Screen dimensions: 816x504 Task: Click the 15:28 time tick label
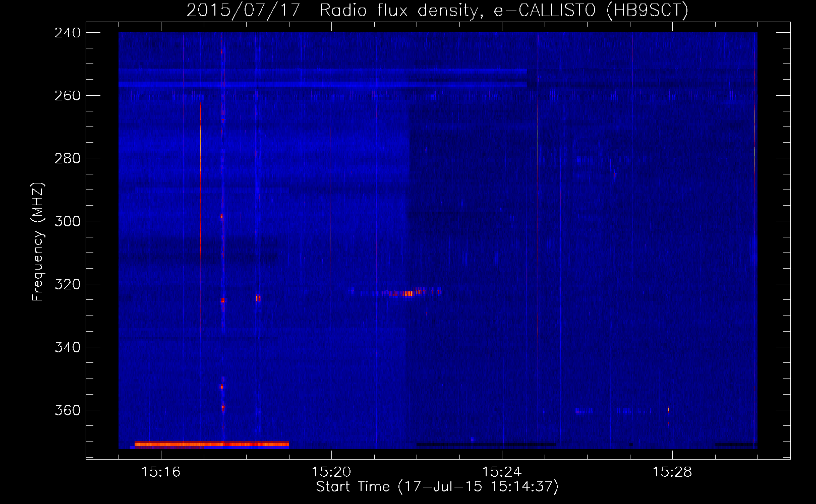672,472
